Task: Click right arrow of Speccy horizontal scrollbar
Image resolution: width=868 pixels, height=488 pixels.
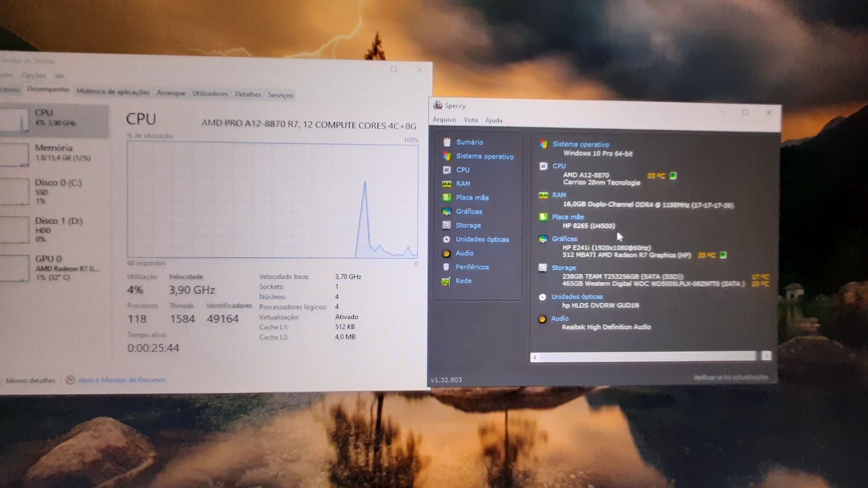Action: tap(766, 356)
